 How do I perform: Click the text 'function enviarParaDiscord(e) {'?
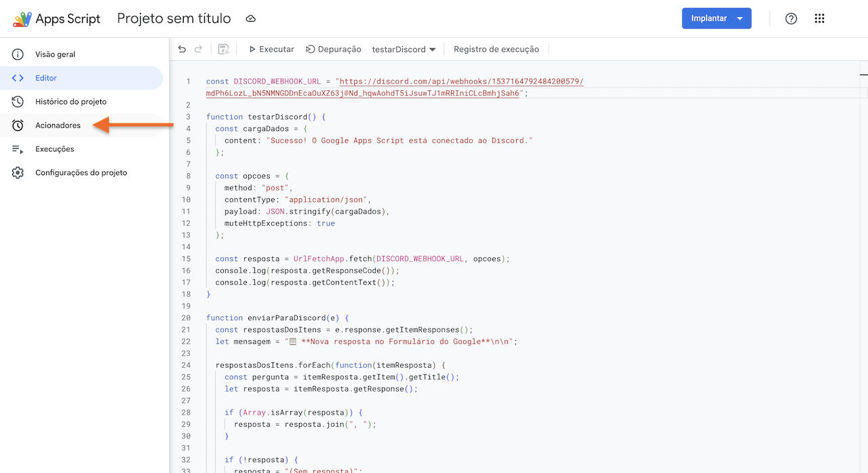pyautogui.click(x=277, y=318)
